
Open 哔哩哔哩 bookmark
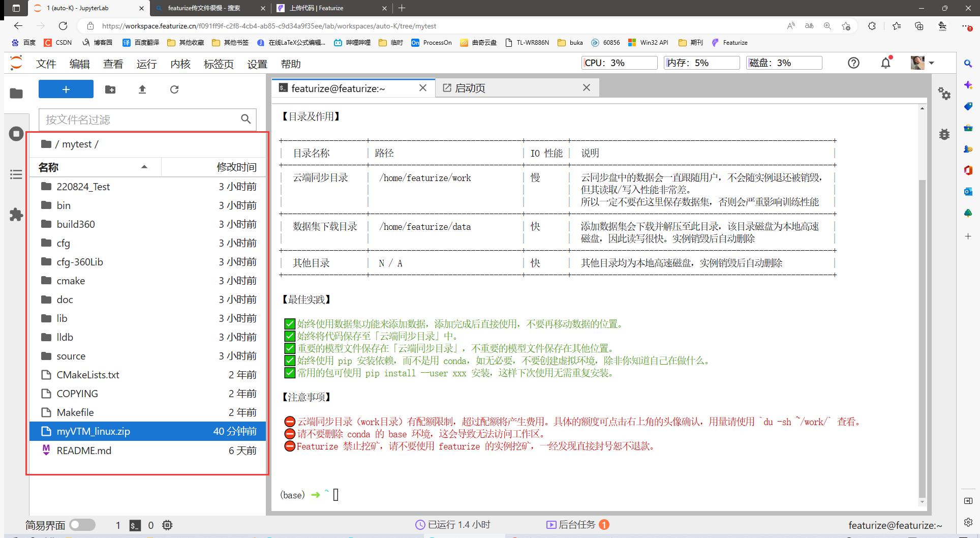pos(352,43)
